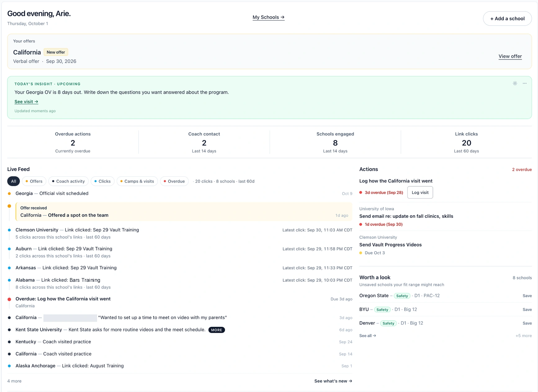The image size is (538, 392).
Task: Filter the feed by Camps & visits
Action: click(137, 181)
